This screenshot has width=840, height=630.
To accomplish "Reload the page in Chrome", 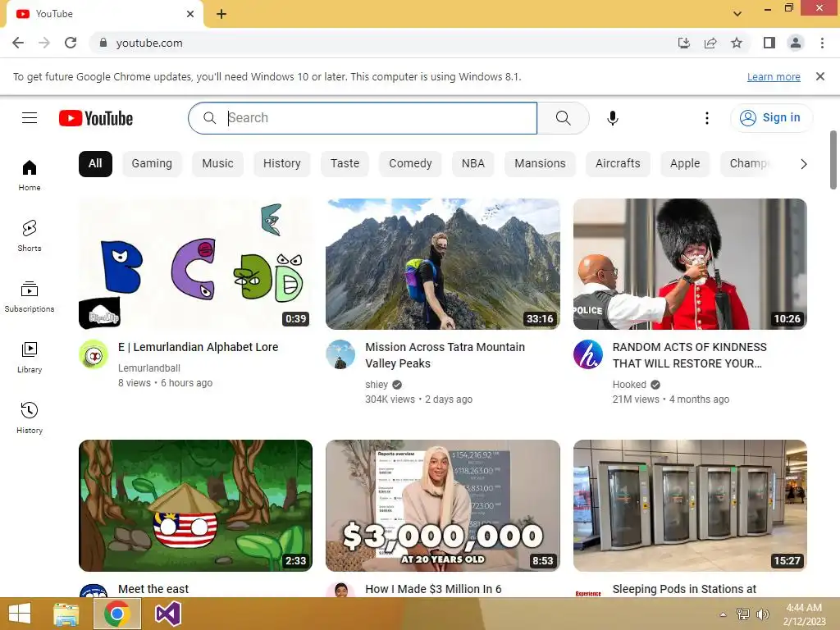I will (71, 43).
